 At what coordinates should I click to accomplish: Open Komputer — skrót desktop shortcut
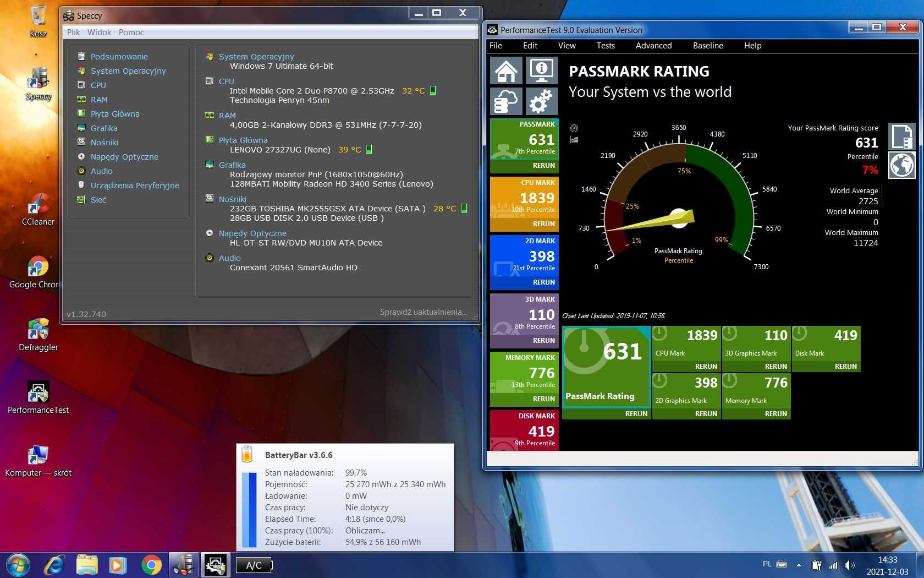point(38,460)
